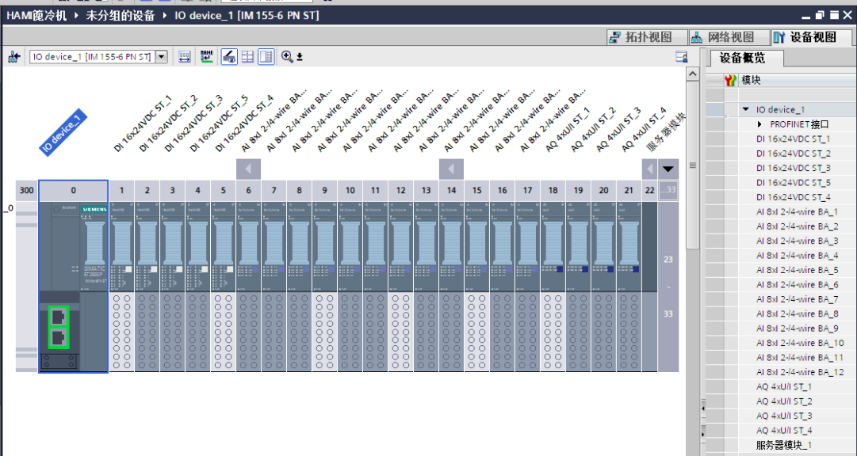Image resolution: width=857 pixels, height=456 pixels.
Task: Click the download arrow next to zoom
Action: (300, 57)
